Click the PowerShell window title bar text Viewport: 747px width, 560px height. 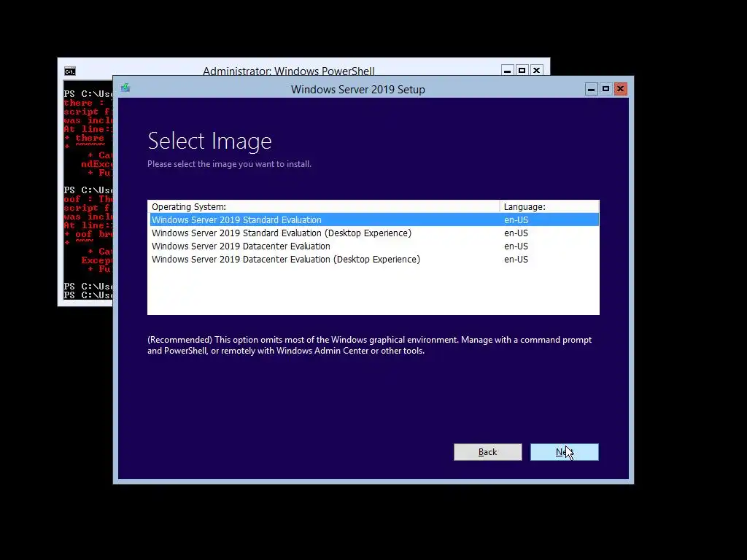click(x=289, y=71)
